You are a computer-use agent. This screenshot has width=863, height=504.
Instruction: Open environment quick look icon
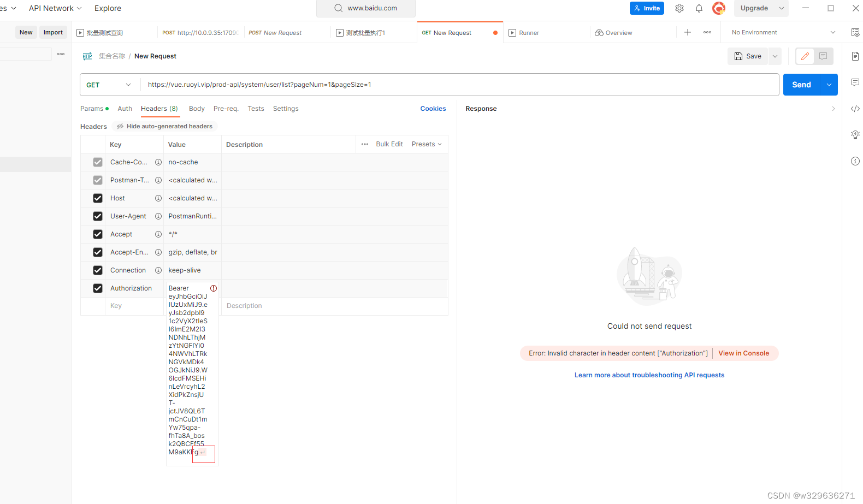[855, 32]
